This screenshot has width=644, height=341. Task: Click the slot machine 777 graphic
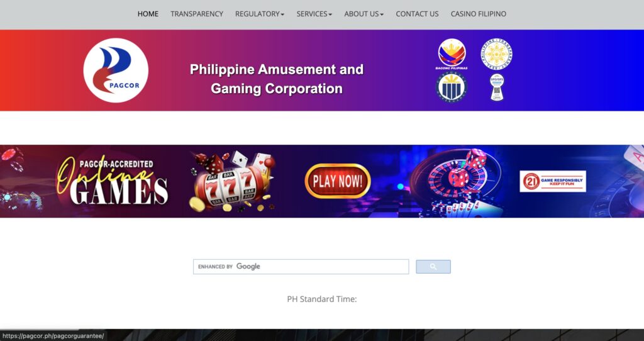click(232, 182)
